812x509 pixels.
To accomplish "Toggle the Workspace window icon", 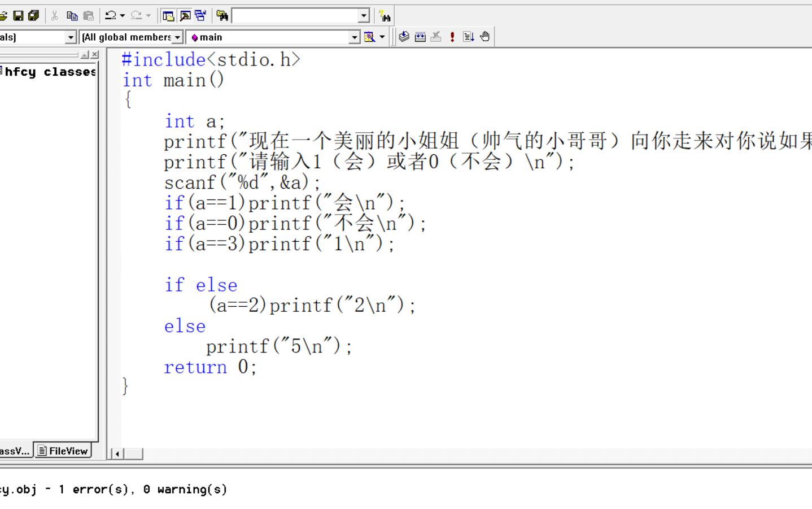I will 168,16.
